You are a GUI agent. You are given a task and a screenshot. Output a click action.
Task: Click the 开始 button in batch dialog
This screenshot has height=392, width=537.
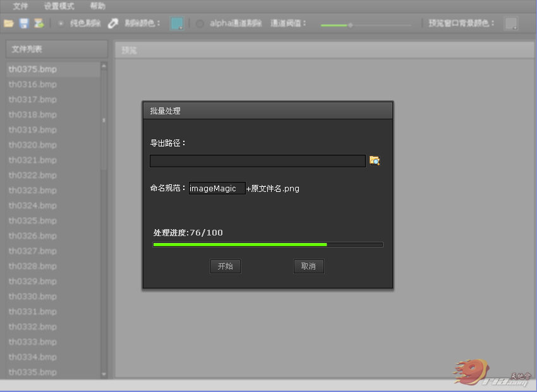(x=226, y=266)
